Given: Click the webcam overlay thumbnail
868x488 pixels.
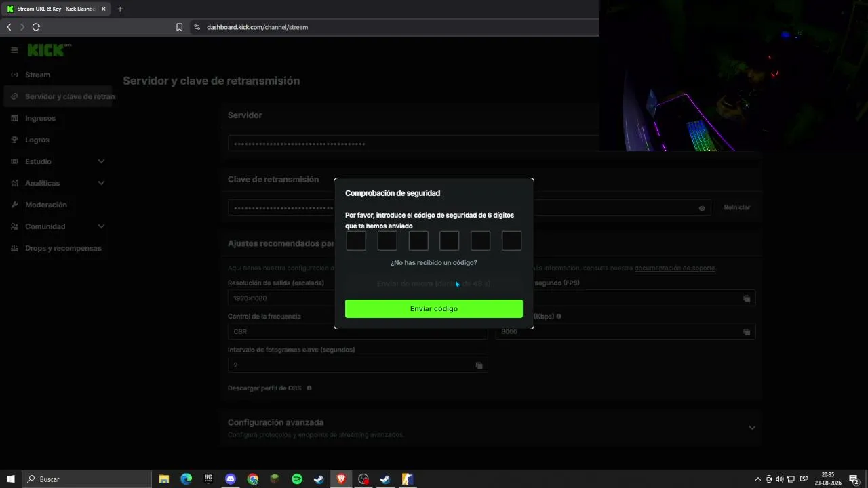Looking at the screenshot, I should (x=734, y=75).
